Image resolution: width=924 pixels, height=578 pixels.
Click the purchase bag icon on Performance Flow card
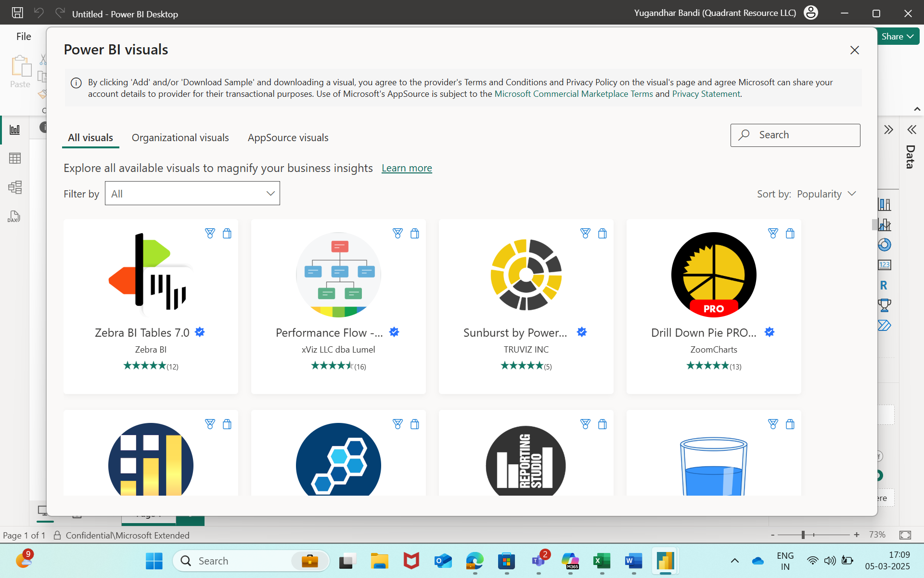click(415, 234)
